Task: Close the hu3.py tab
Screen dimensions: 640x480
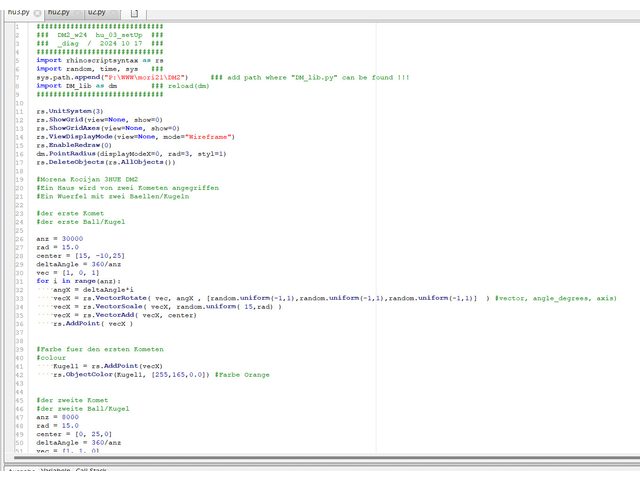Action: click(x=37, y=13)
